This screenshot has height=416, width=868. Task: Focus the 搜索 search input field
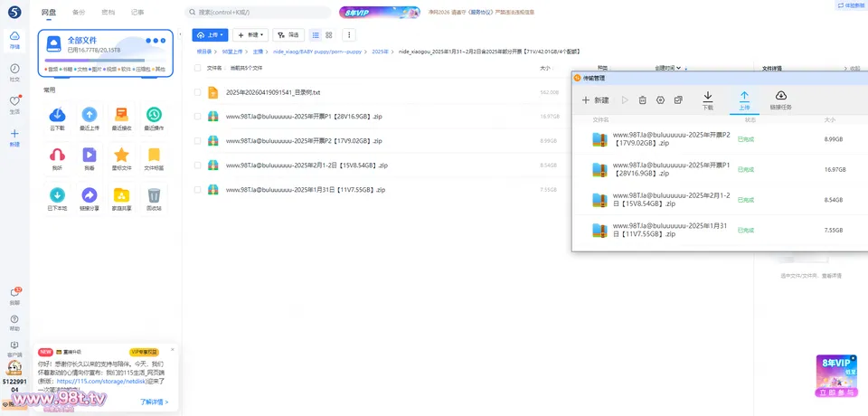[258, 12]
